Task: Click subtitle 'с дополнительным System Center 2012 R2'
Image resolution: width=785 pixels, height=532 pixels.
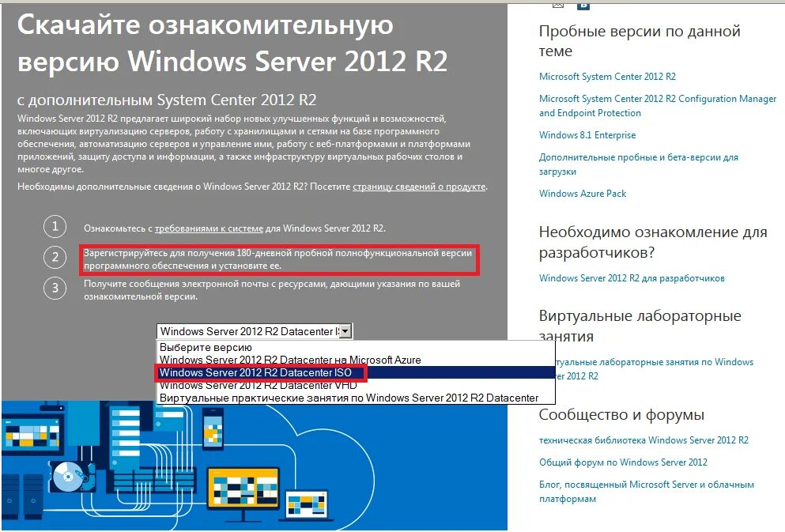Action: (167, 100)
